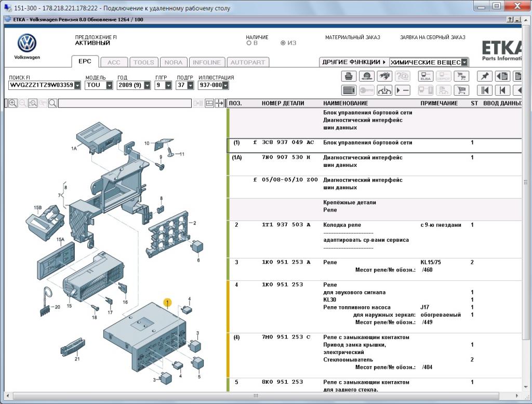Click the double shopping carts icon
The width and height of the screenshot is (532, 404).
click(461, 76)
